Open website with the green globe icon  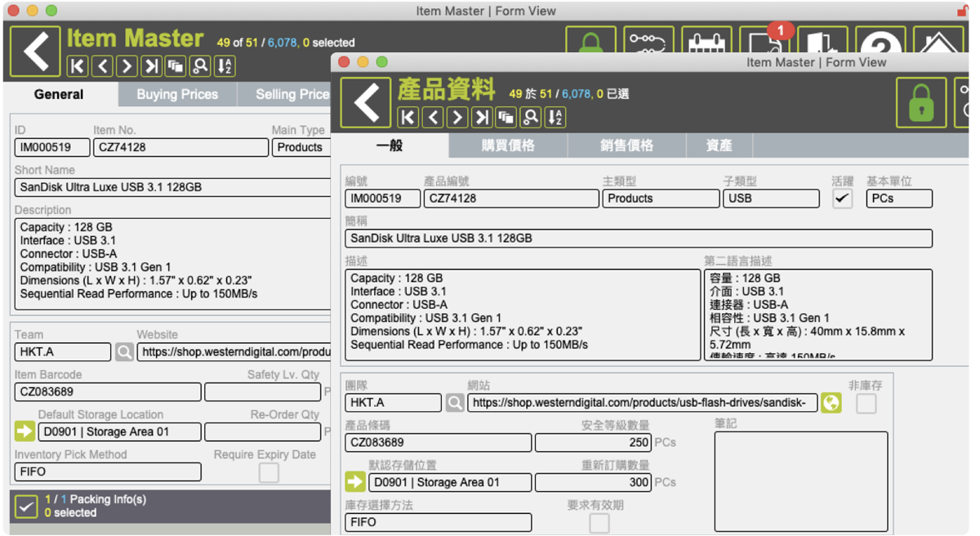tap(831, 402)
